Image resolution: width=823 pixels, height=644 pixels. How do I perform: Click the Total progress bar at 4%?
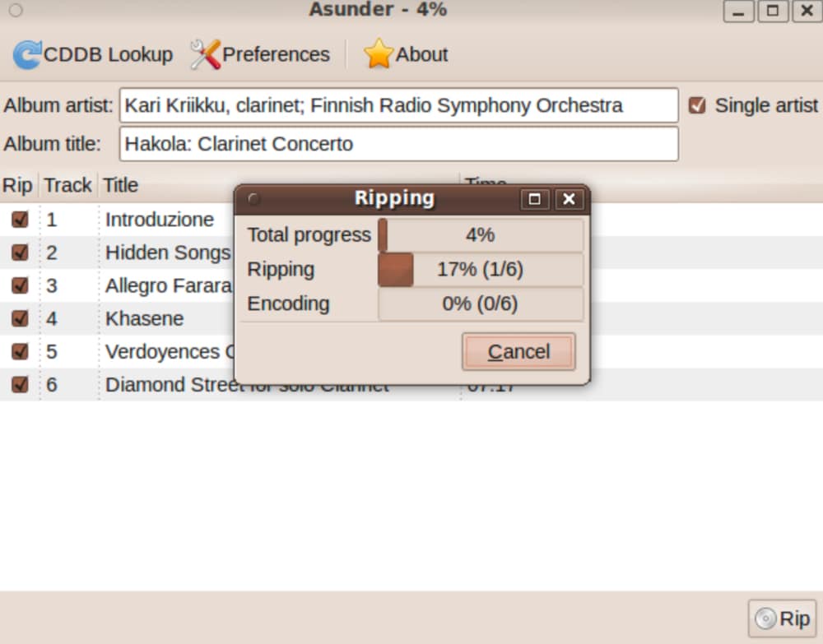pyautogui.click(x=481, y=235)
